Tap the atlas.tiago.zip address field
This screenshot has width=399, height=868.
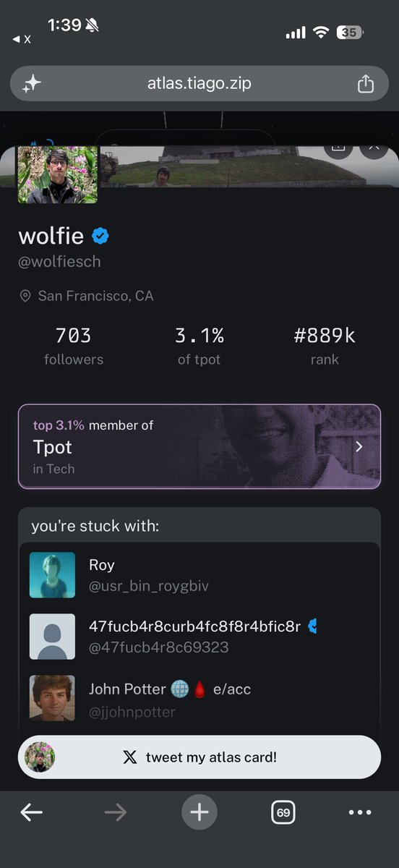click(199, 83)
